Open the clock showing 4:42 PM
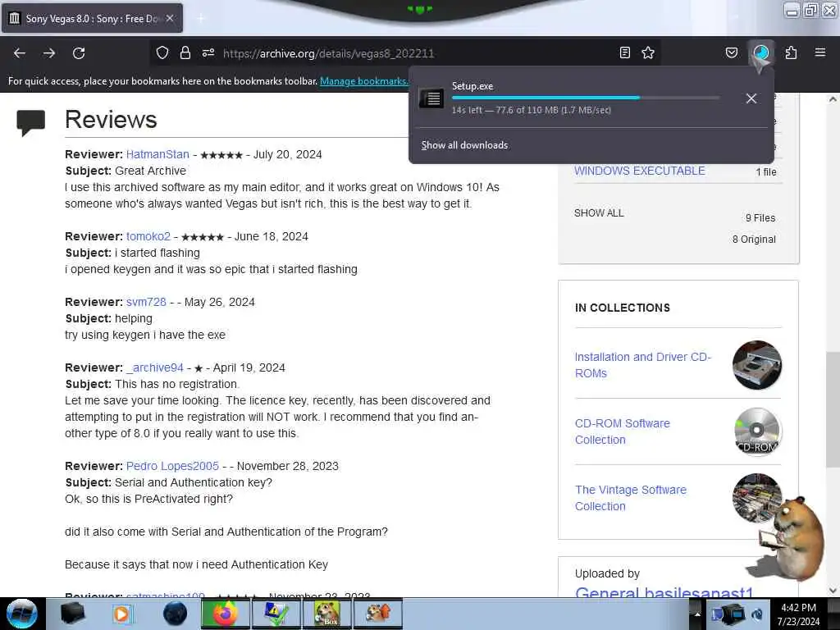The image size is (840, 630). 798,614
